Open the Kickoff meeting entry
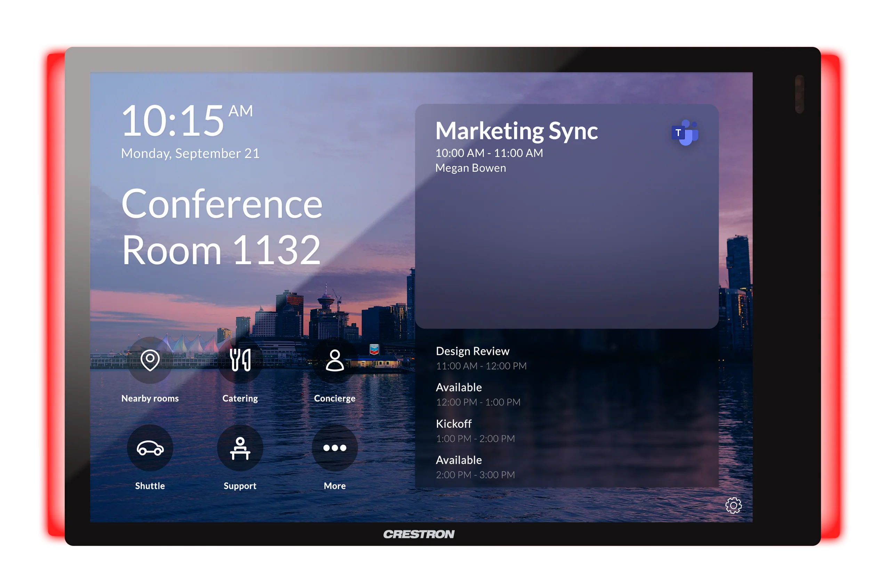 point(566,431)
